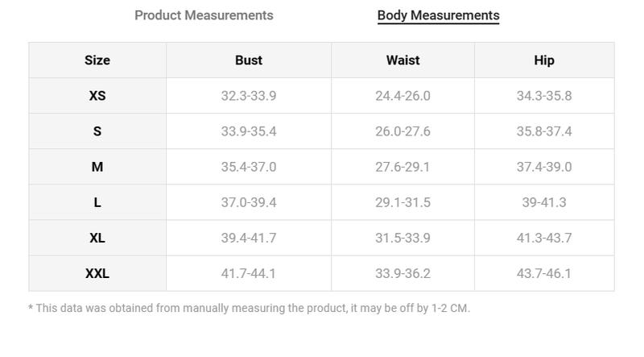Click the XL waist value 31.5-33.9
Viewport: 644px width, 357px height.
click(x=402, y=238)
